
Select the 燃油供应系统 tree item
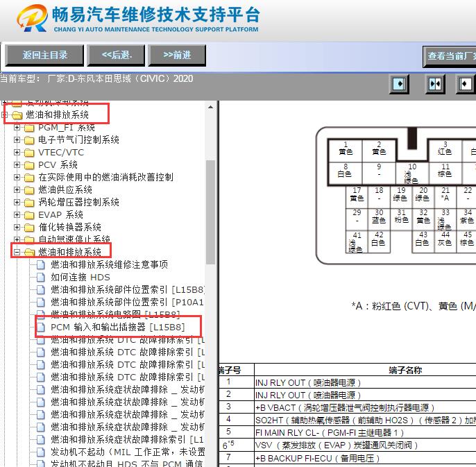pos(65,190)
